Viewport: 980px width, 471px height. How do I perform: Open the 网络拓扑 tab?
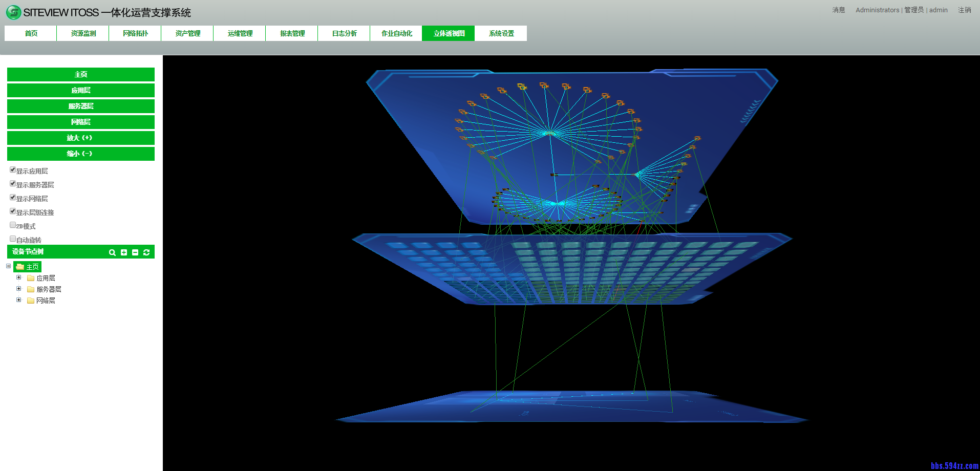tap(135, 33)
